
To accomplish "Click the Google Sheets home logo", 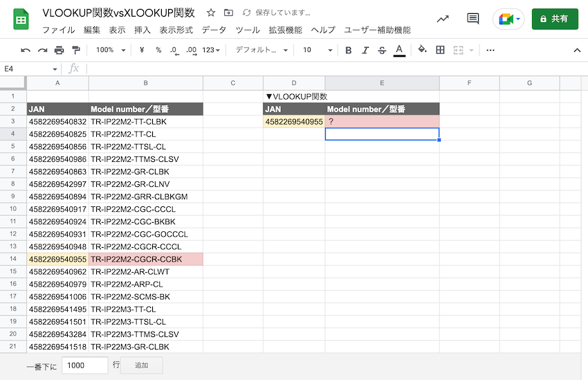I will (21, 19).
